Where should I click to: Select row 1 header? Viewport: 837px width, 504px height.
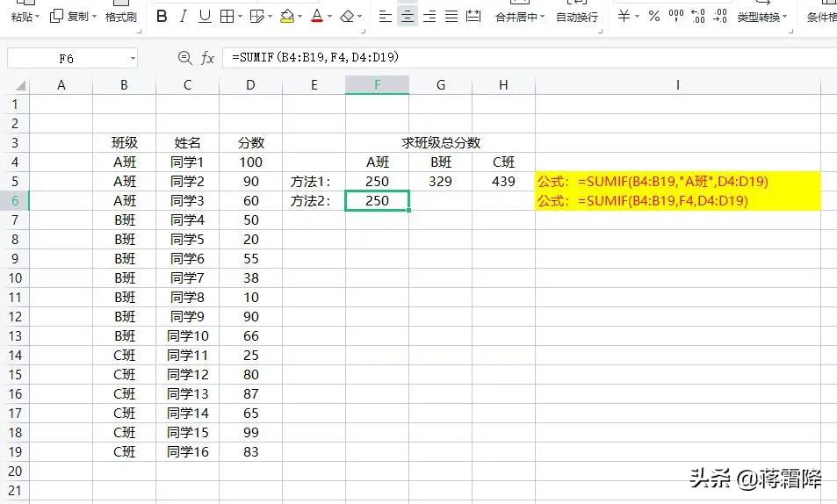pos(15,104)
